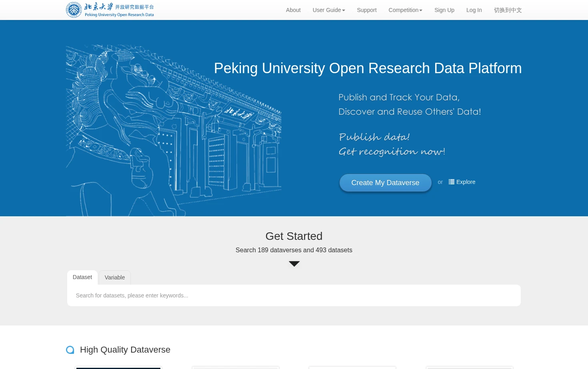The image size is (588, 369).
Task: Click the 'High Quality Dataverse' heading
Action: point(125,350)
